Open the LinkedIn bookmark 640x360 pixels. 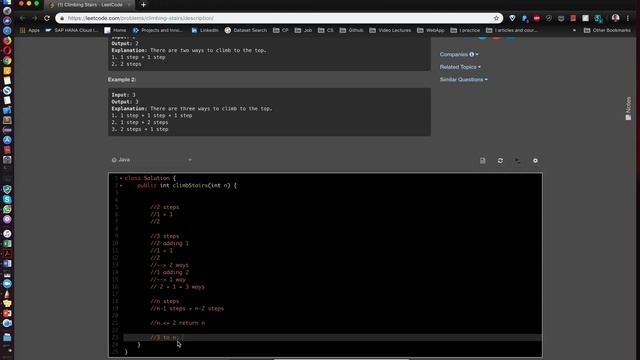point(205,30)
